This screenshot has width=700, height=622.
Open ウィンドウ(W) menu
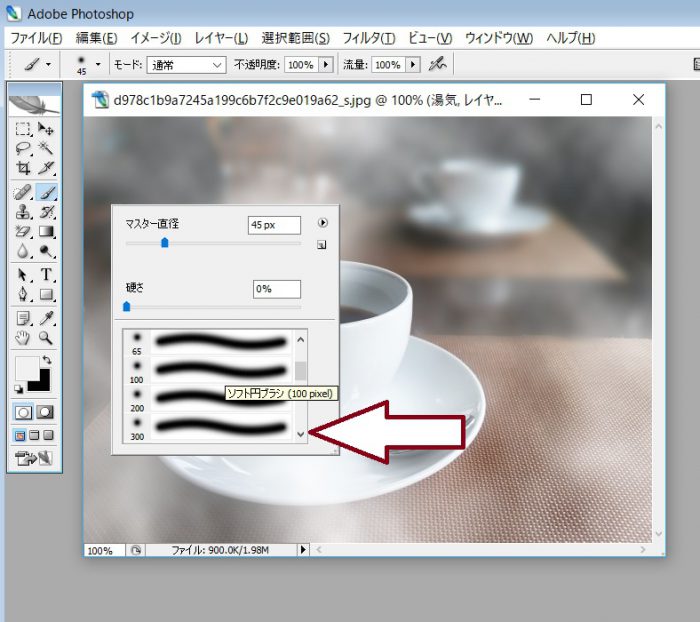499,38
